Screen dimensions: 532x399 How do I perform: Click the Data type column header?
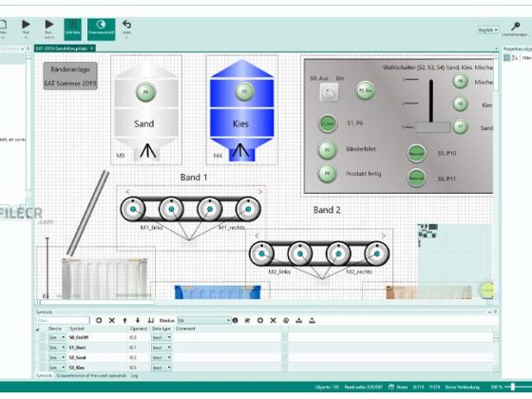[161, 329]
